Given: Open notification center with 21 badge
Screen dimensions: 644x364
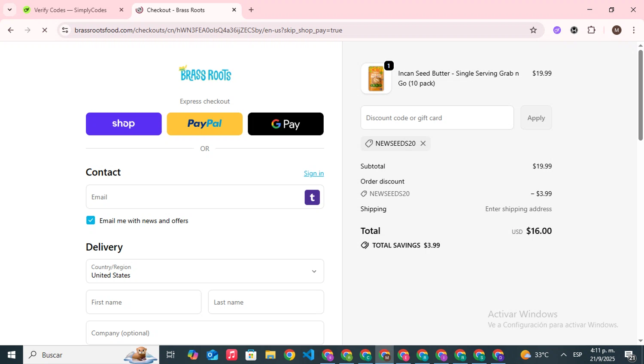Looking at the screenshot, I should click(630, 355).
